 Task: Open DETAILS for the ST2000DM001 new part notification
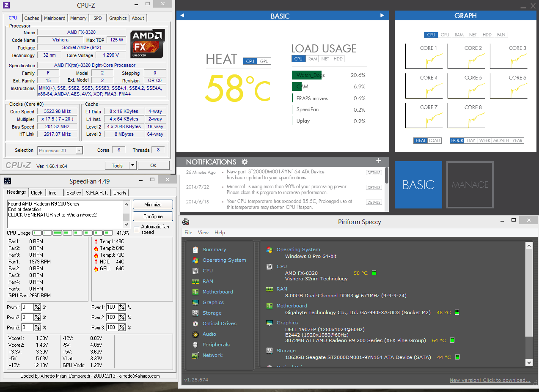374,173
